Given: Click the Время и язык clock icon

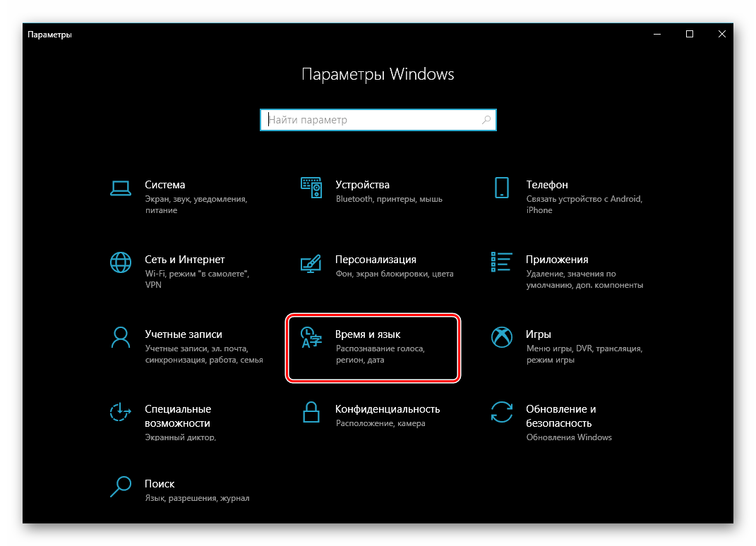Looking at the screenshot, I should 311,337.
